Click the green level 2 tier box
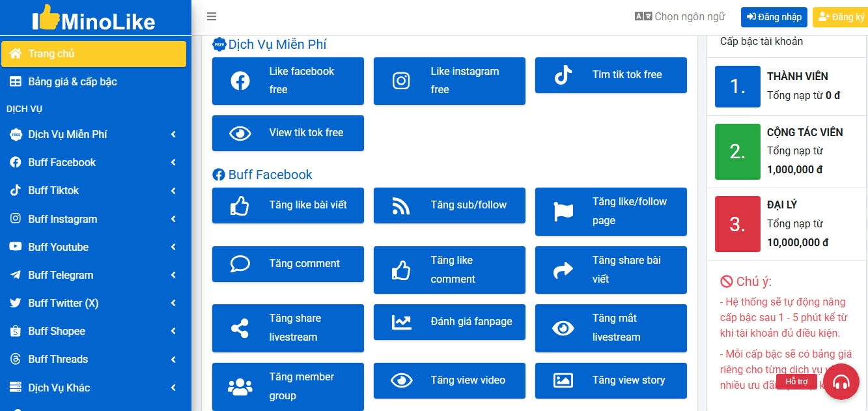The width and height of the screenshot is (868, 411). pyautogui.click(x=737, y=152)
